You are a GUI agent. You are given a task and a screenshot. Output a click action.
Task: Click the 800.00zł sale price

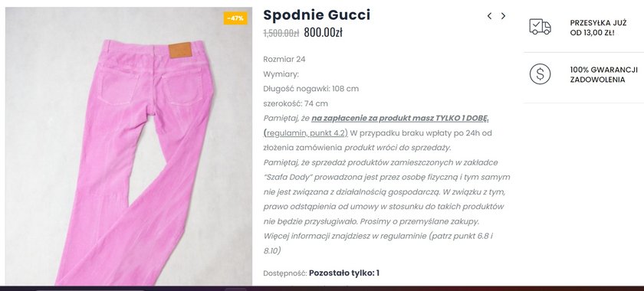click(x=323, y=33)
